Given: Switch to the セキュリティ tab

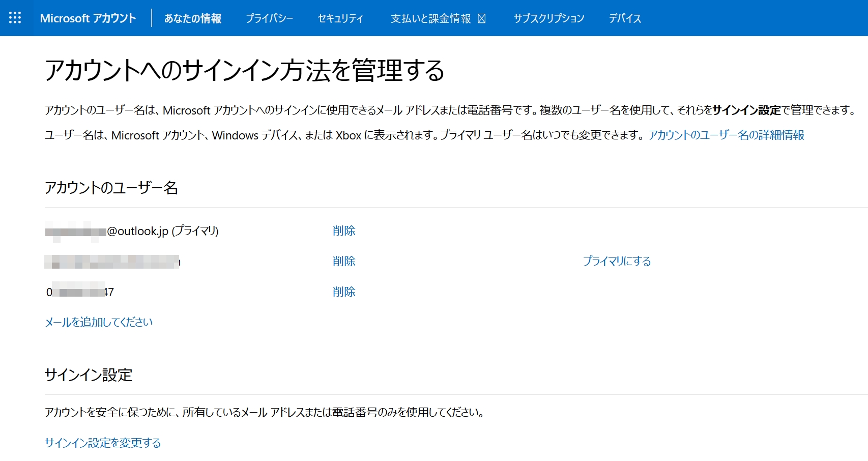Looking at the screenshot, I should (x=340, y=18).
